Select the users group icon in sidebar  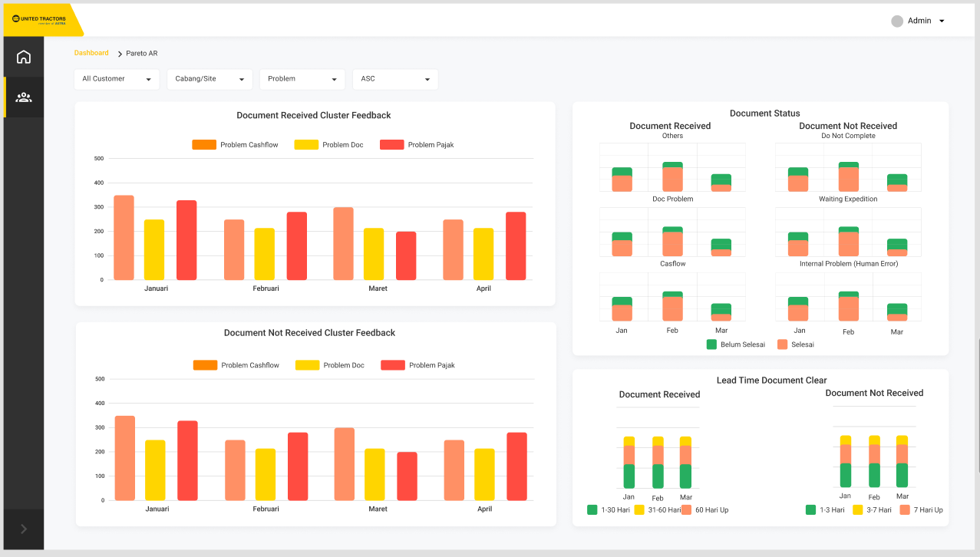coord(24,97)
